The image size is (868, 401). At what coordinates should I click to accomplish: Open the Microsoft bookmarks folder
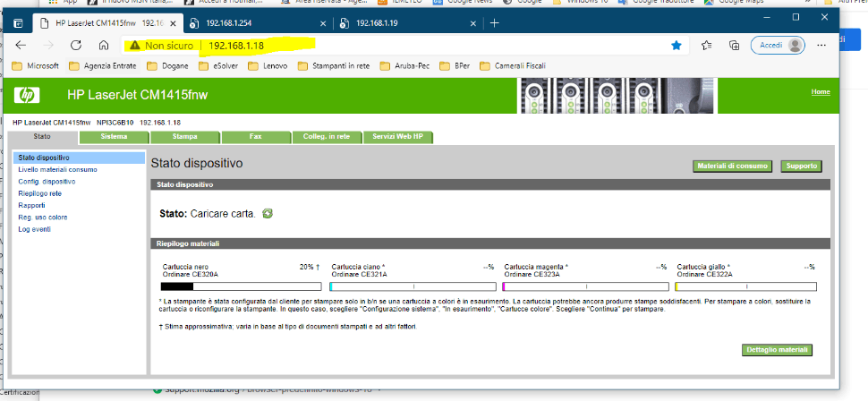35,66
